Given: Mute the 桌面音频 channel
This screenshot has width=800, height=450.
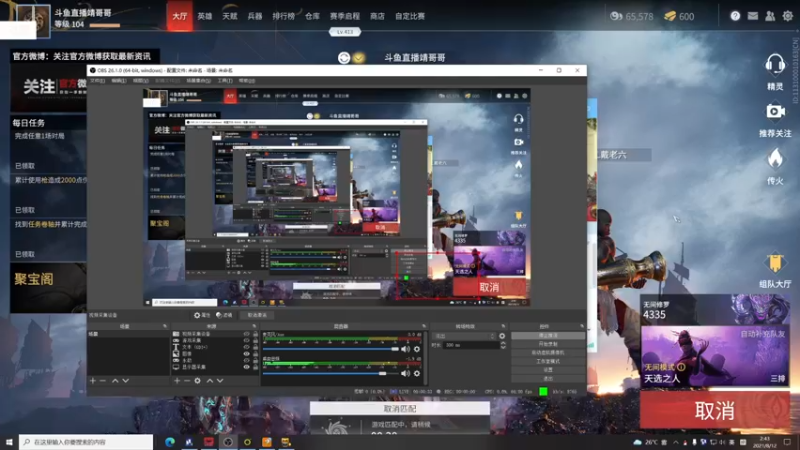Looking at the screenshot, I should [x=405, y=373].
